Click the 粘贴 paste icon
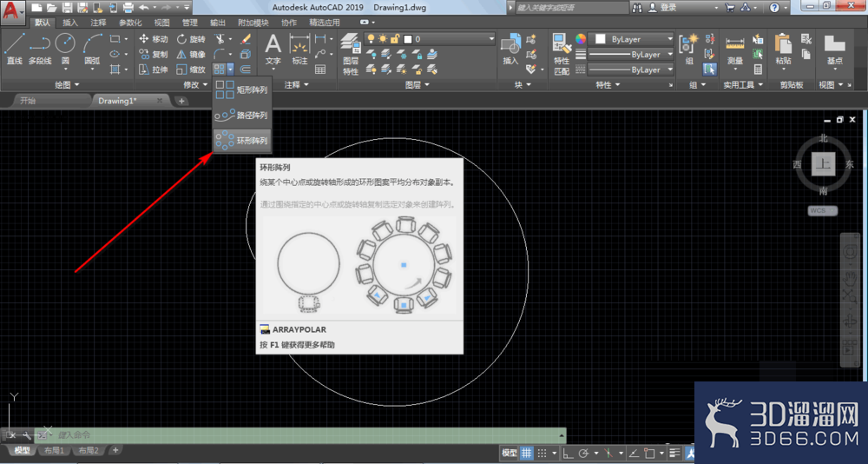The width and height of the screenshot is (868, 464). coord(783,50)
